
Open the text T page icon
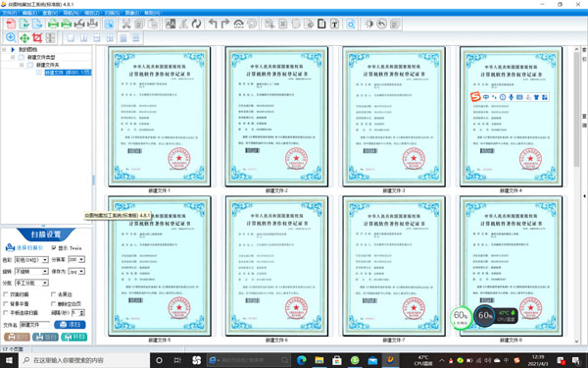pyautogui.click(x=334, y=24)
